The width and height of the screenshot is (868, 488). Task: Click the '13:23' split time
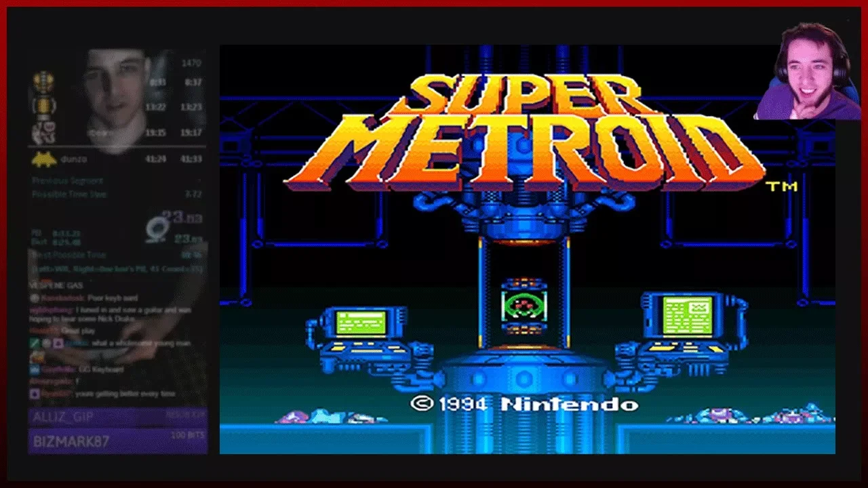pyautogui.click(x=192, y=107)
